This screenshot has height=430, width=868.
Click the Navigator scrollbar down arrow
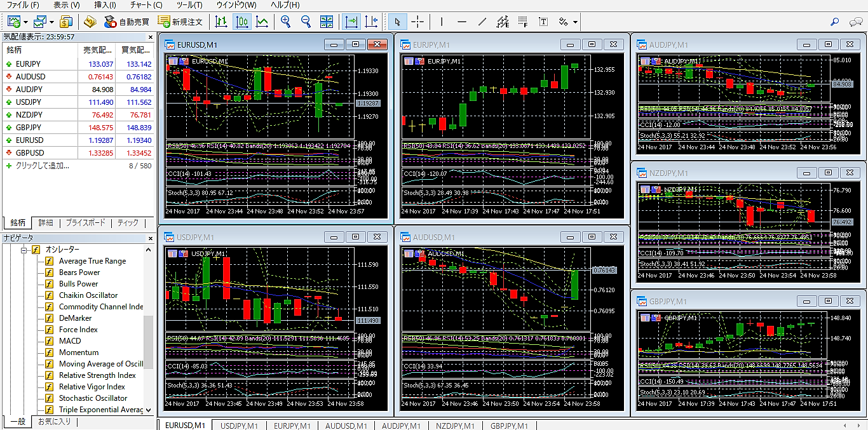(x=149, y=410)
